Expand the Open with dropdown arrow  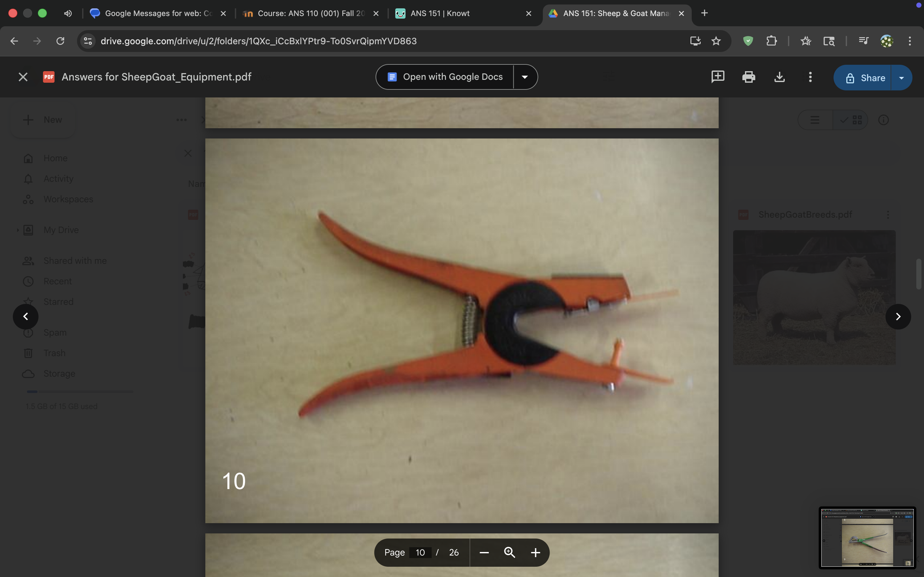click(525, 77)
